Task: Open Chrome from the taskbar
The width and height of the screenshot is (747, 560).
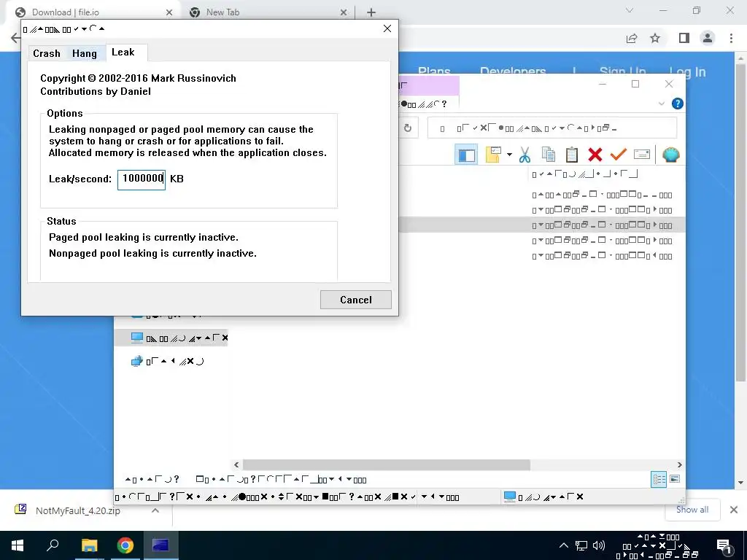Action: point(125,545)
